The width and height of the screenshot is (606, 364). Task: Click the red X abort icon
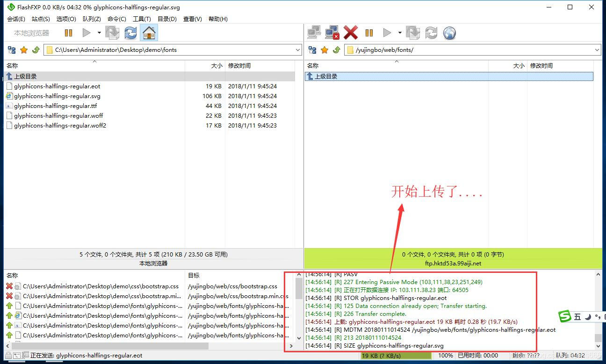pos(351,33)
